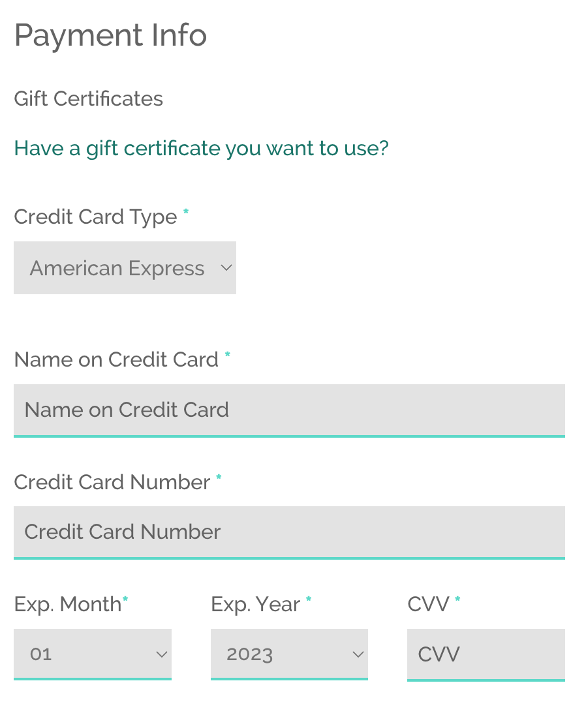Image resolution: width=586 pixels, height=728 pixels.
Task: Click the chevron arrow in year selector
Action: pyautogui.click(x=358, y=654)
